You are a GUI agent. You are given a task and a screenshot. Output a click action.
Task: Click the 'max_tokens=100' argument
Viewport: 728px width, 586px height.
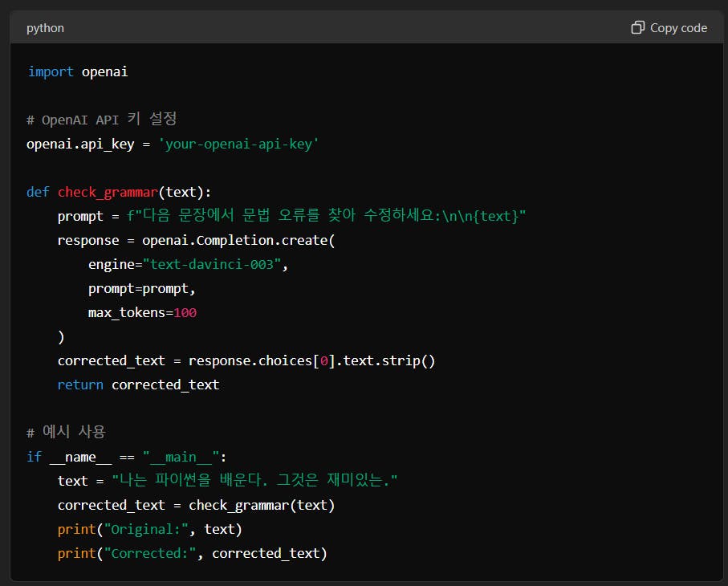click(x=142, y=313)
